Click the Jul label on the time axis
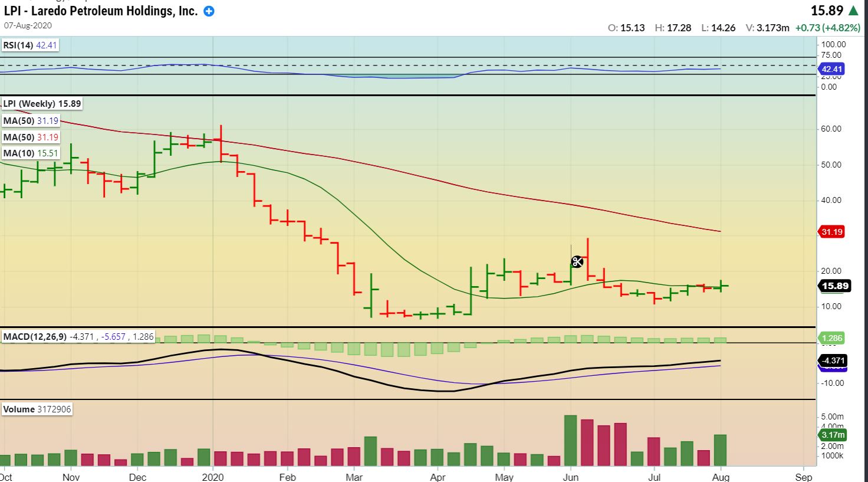Viewport: 868px width, 482px height. tap(654, 477)
